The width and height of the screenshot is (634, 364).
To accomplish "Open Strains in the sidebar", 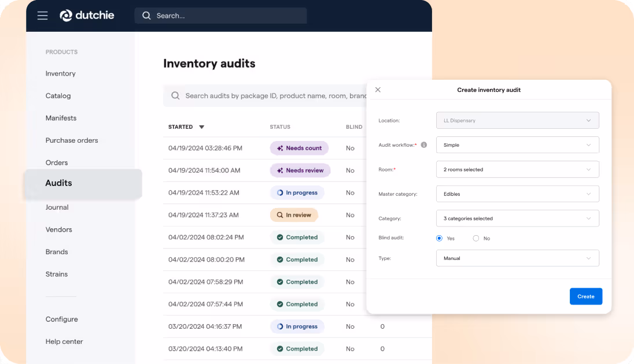I will [57, 274].
